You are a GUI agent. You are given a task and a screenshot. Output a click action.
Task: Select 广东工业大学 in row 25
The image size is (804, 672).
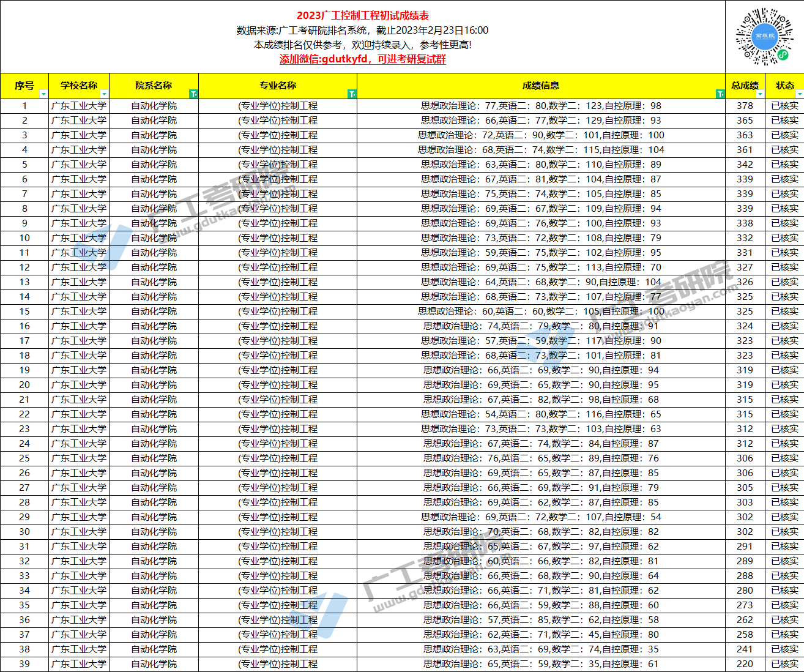coord(79,458)
